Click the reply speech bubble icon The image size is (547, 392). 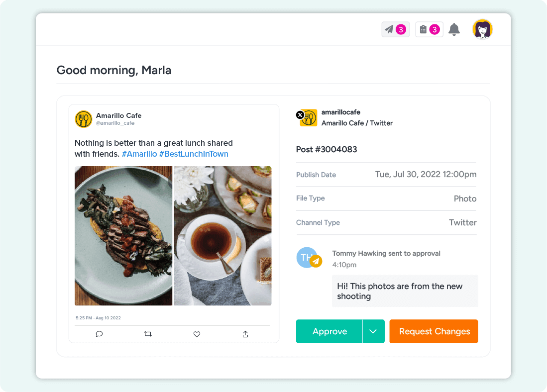pyautogui.click(x=99, y=334)
